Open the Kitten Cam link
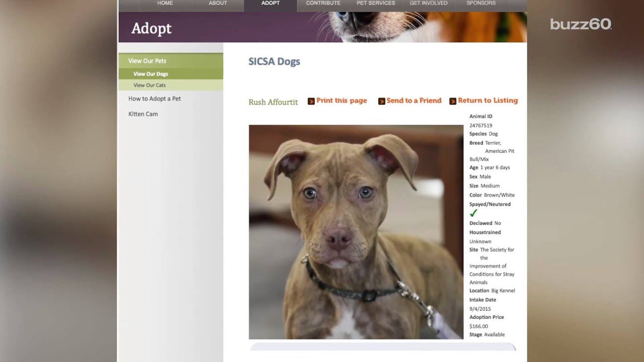 point(143,114)
